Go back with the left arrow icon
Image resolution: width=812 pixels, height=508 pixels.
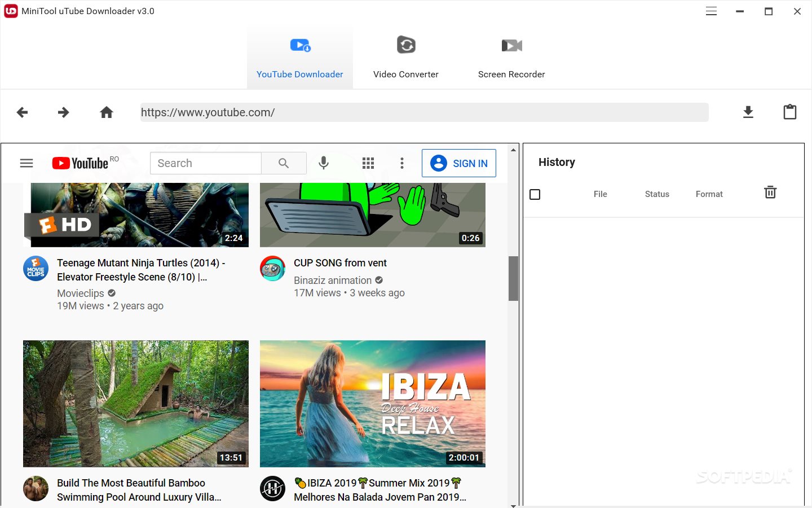tap(23, 112)
